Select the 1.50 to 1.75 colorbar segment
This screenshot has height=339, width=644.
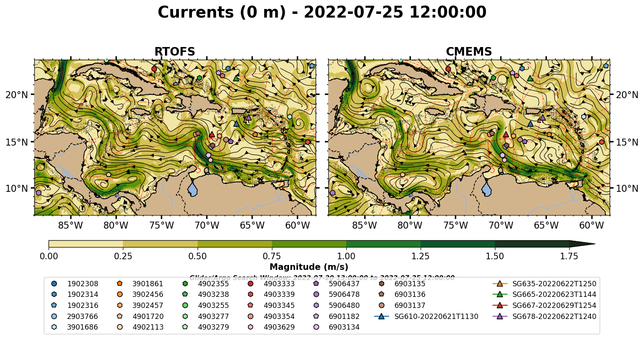point(532,244)
